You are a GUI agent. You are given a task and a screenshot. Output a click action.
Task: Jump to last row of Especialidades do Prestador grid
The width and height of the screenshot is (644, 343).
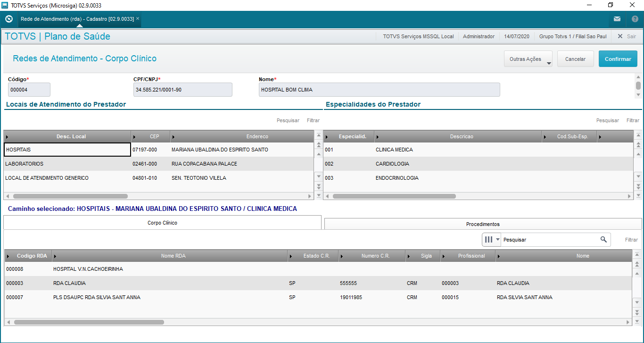(x=638, y=195)
